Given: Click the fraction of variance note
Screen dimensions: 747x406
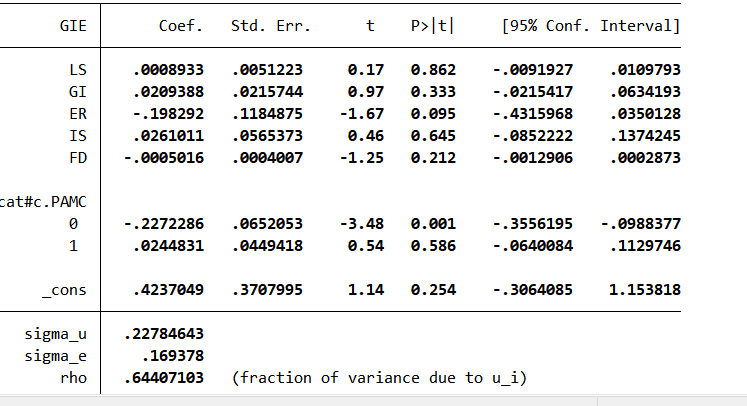Looking at the screenshot, I should [378, 378].
